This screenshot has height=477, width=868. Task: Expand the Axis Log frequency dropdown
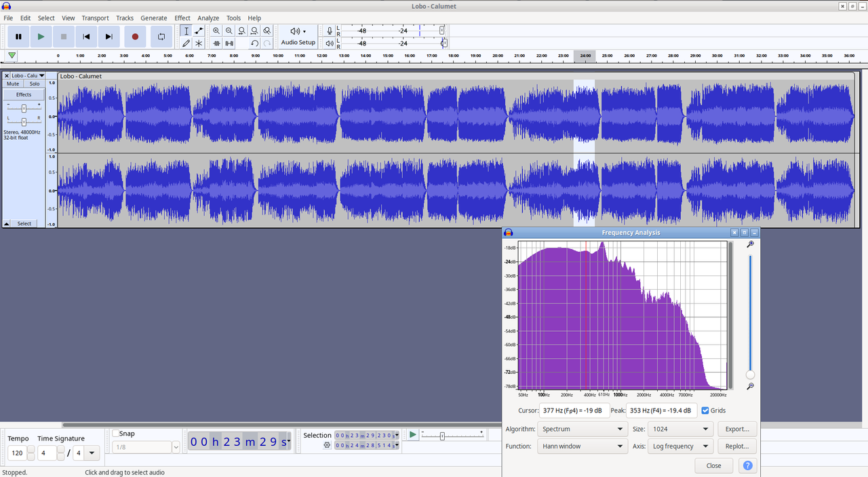tap(681, 446)
